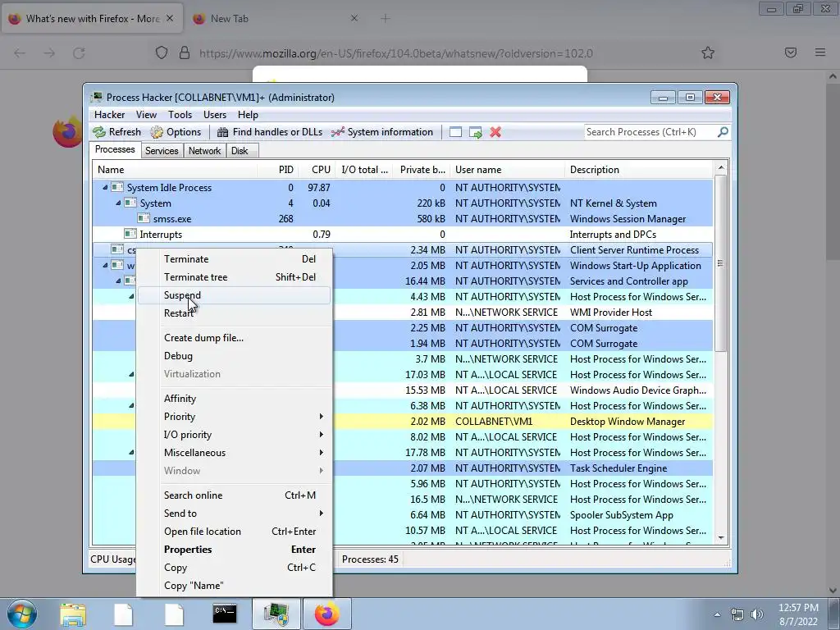Open the Help menu
Image resolution: width=840 pixels, height=630 pixels.
pos(248,115)
